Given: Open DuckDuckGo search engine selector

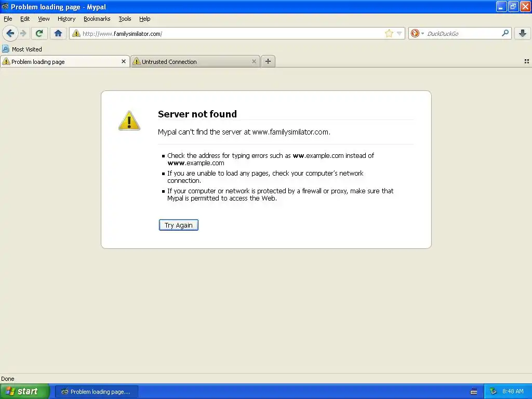Looking at the screenshot, I should [417, 33].
